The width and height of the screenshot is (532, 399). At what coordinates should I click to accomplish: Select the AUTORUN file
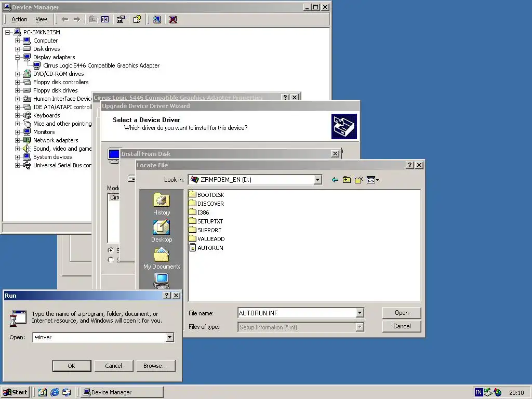(x=206, y=248)
